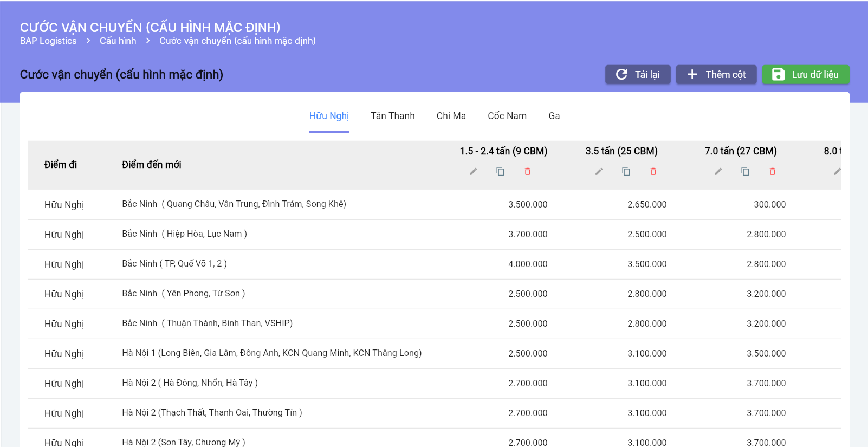Duplicate the 1.5 - 2.4 tấn column

point(500,172)
